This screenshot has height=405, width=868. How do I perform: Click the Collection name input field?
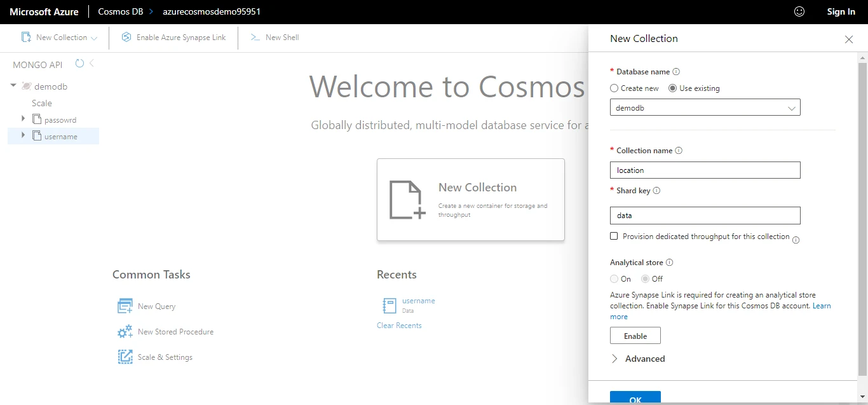click(x=705, y=170)
